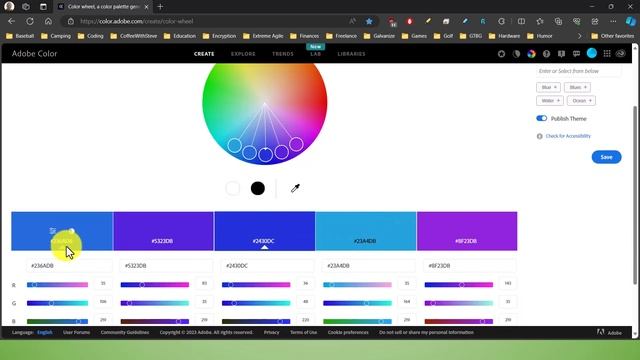640x360 pixels.
Task: Add the Water tag
Action: [549, 100]
